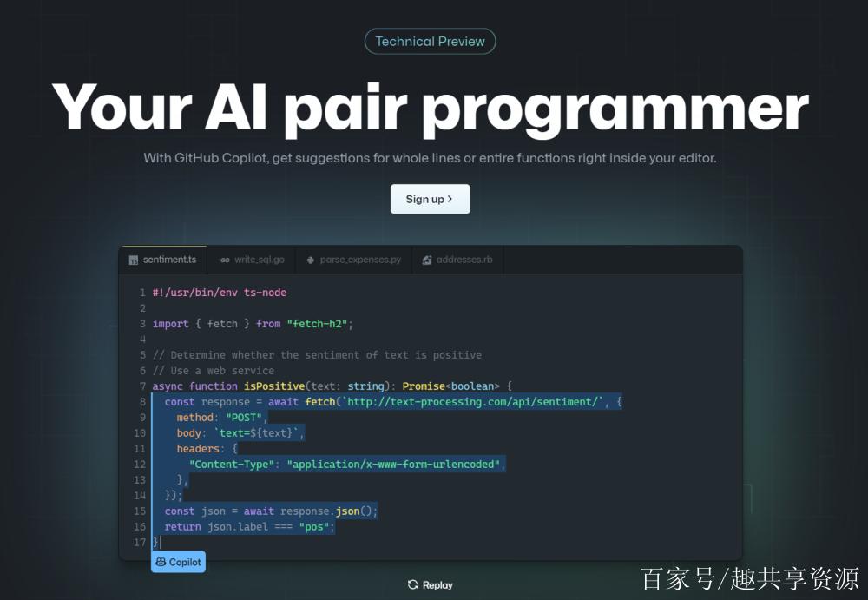
Task: Open the parse_expenses.py tab
Action: [x=359, y=260]
